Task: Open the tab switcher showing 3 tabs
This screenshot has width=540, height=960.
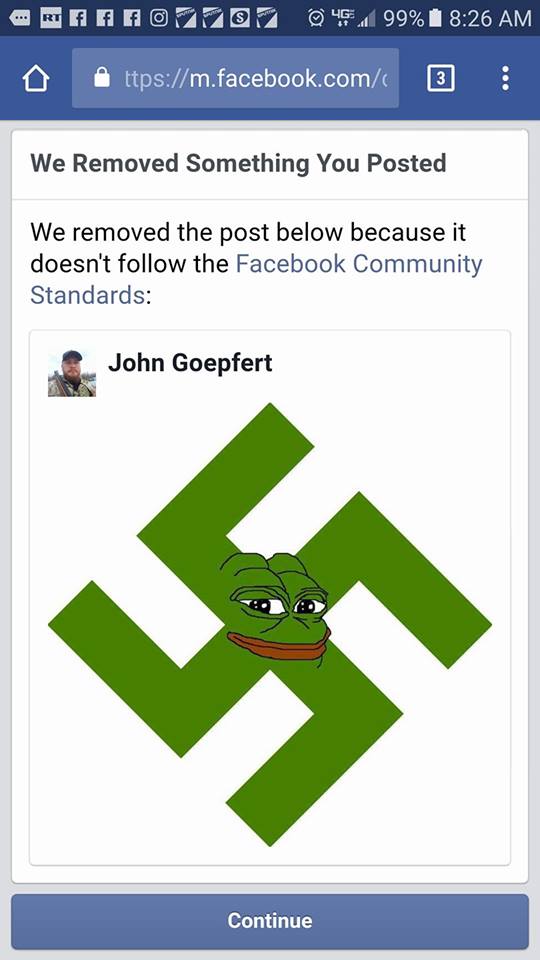Action: tap(440, 78)
